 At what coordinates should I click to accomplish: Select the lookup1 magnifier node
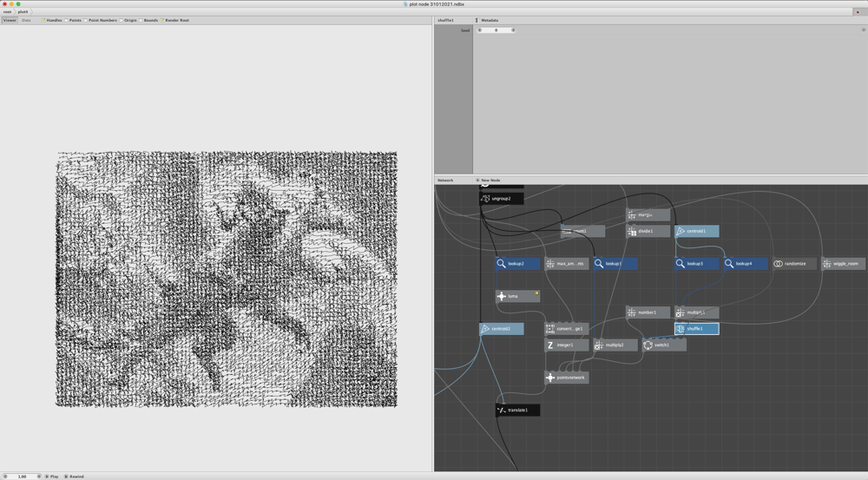point(615,264)
